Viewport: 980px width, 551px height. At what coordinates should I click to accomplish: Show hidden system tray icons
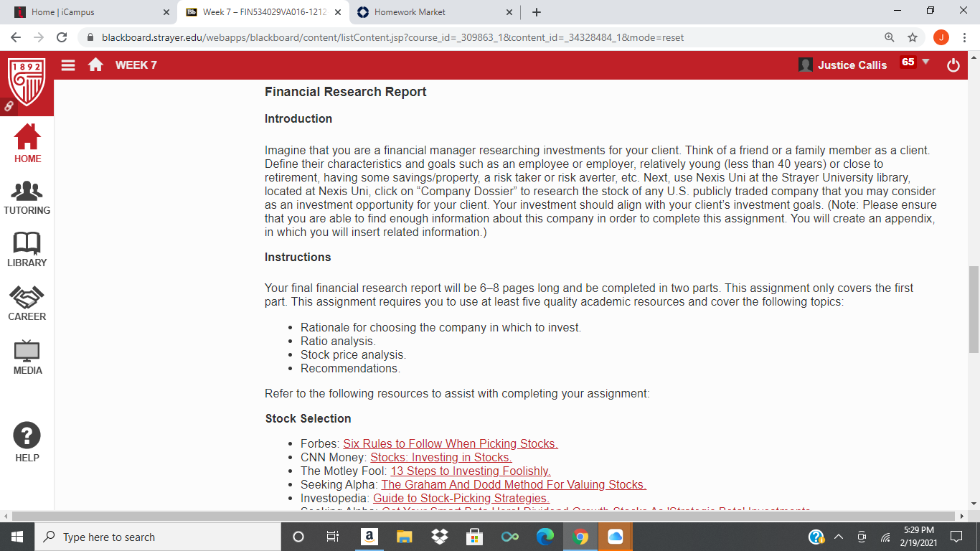pyautogui.click(x=838, y=537)
